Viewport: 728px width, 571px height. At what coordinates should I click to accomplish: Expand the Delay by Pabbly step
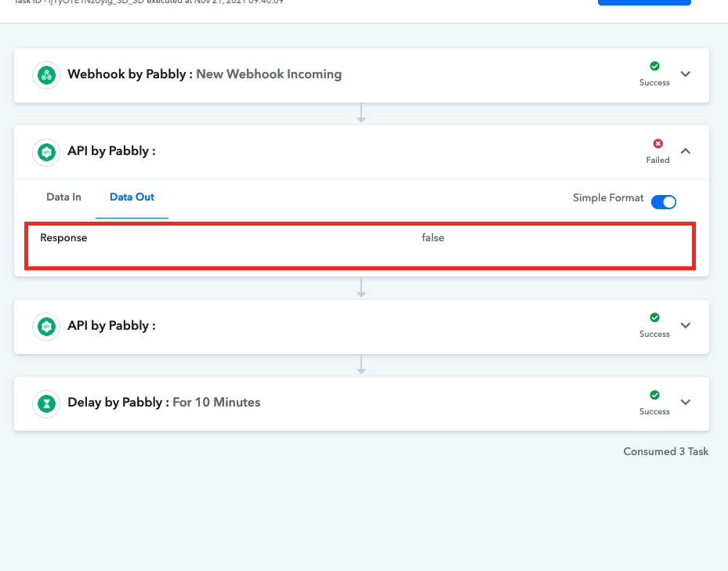tap(686, 402)
